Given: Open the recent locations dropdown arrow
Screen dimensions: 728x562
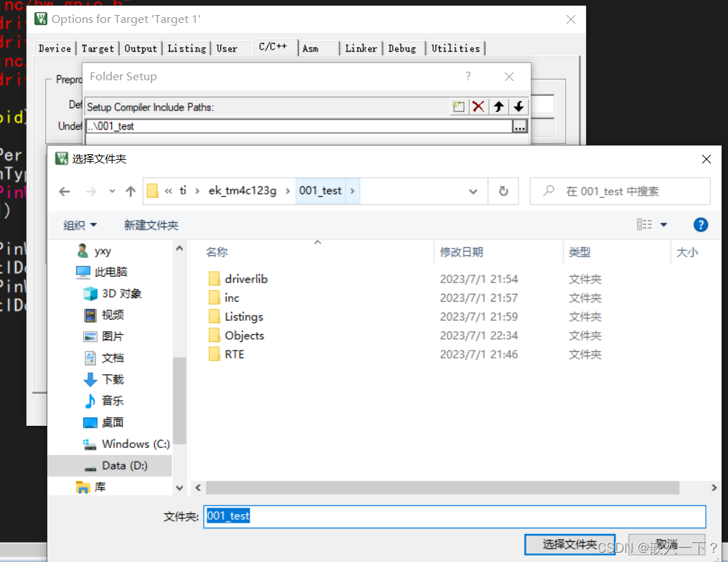Looking at the screenshot, I should [x=112, y=191].
